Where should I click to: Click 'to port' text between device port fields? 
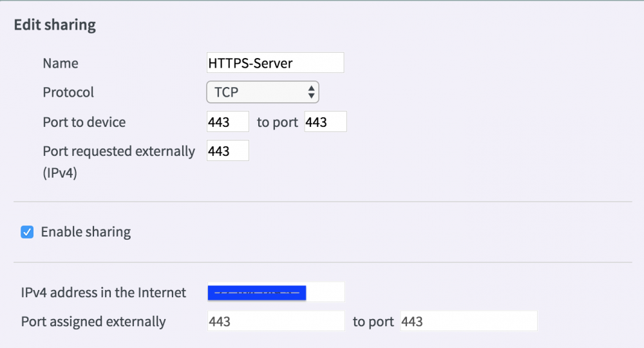click(x=277, y=122)
